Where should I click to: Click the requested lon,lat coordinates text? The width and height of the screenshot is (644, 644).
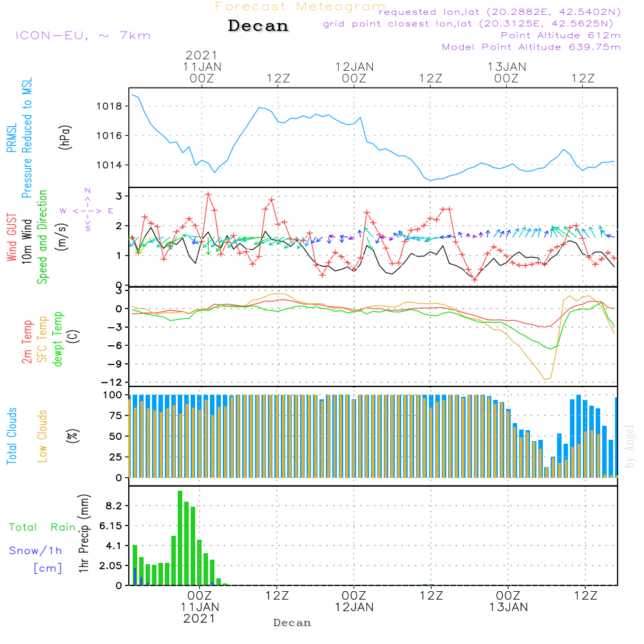(500, 12)
